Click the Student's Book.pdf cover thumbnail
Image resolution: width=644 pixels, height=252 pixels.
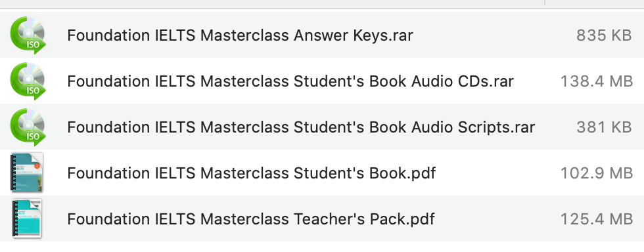[27, 173]
